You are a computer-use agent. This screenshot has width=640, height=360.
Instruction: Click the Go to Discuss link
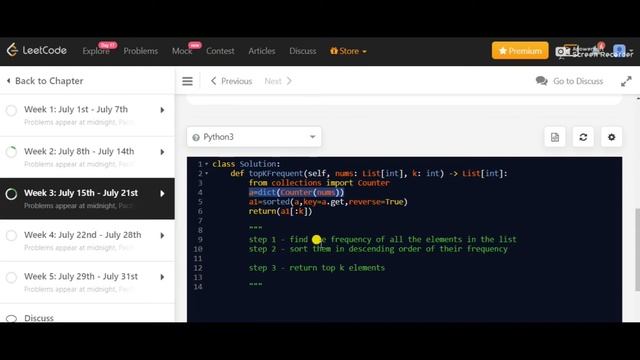pos(578,81)
